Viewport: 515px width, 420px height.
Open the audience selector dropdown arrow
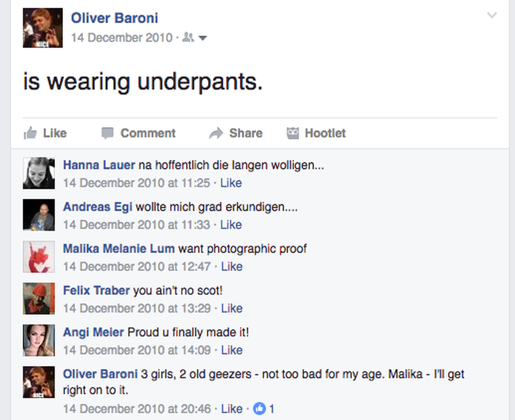coord(203,38)
